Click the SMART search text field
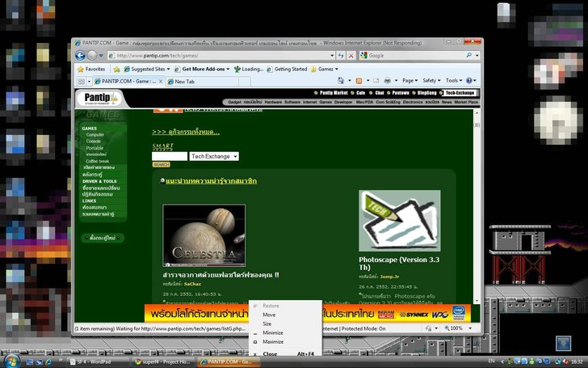 tap(170, 156)
